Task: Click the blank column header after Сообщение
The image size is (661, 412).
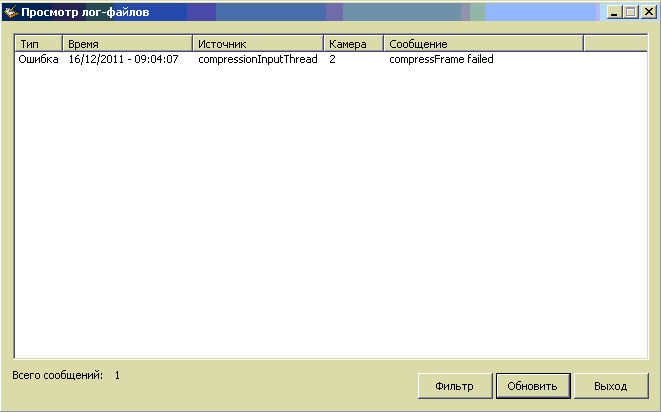Action: click(x=614, y=45)
